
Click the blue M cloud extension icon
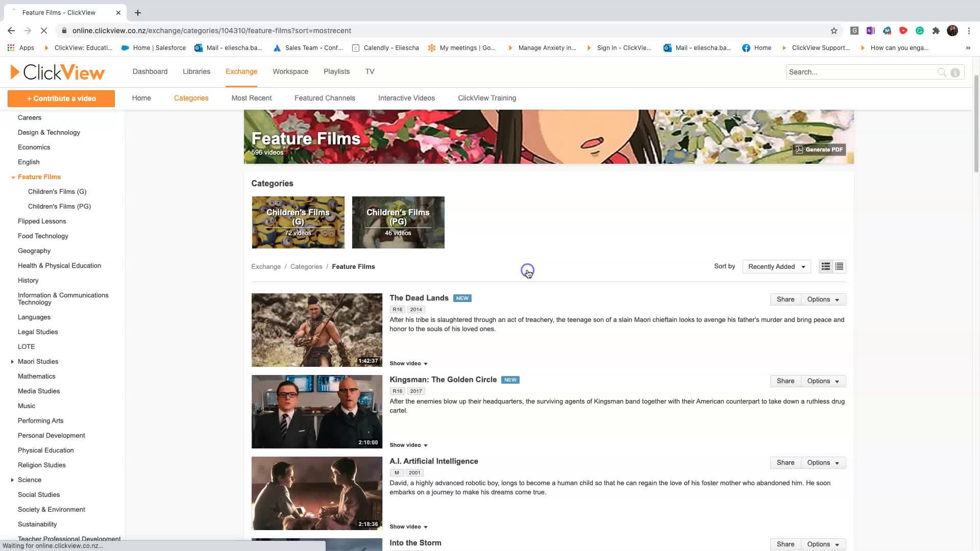click(887, 31)
